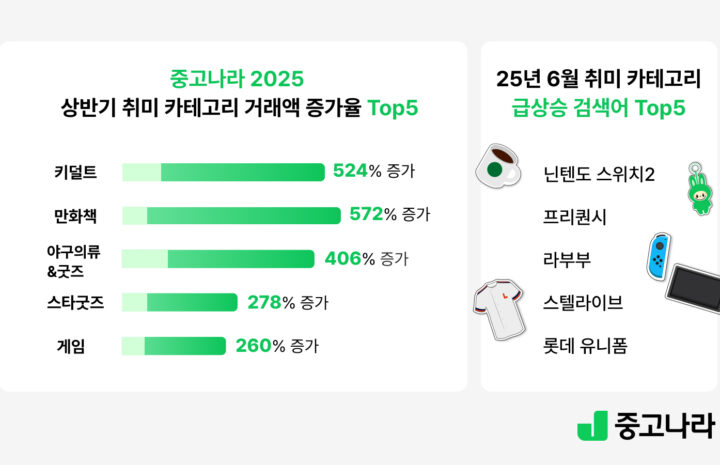Select the 키덜트 category bar
720x465 pixels.
pyautogui.click(x=223, y=172)
